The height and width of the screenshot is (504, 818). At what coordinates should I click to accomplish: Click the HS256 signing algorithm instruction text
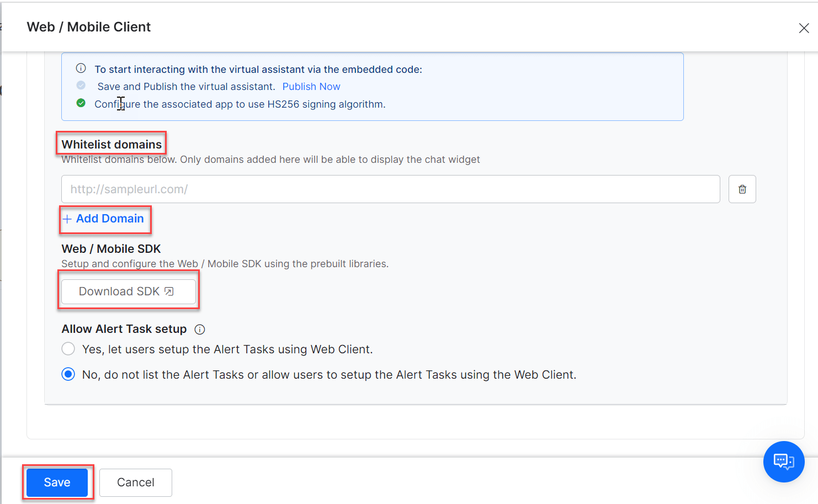click(240, 104)
